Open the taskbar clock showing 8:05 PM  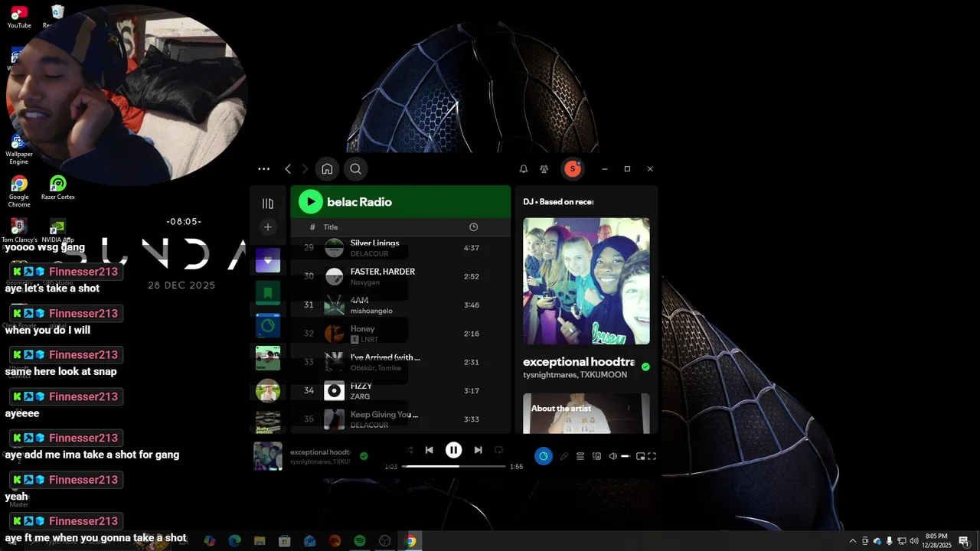pos(937,541)
